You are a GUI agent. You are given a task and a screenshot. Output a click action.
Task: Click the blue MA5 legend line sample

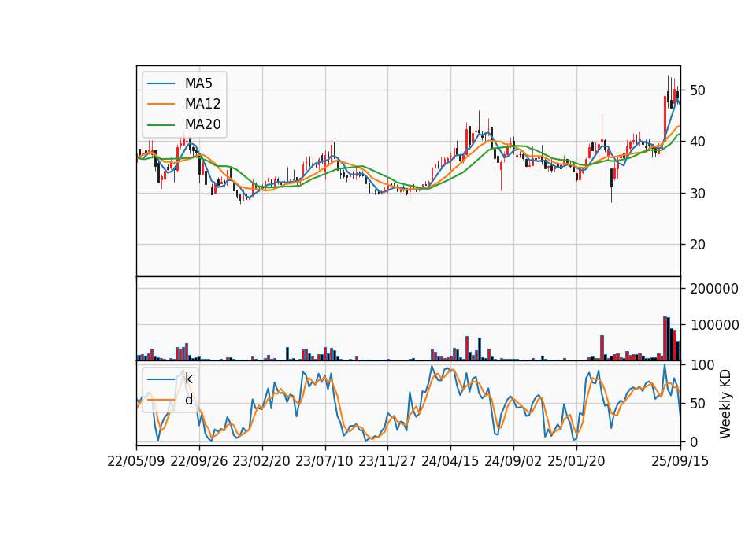[161, 83]
